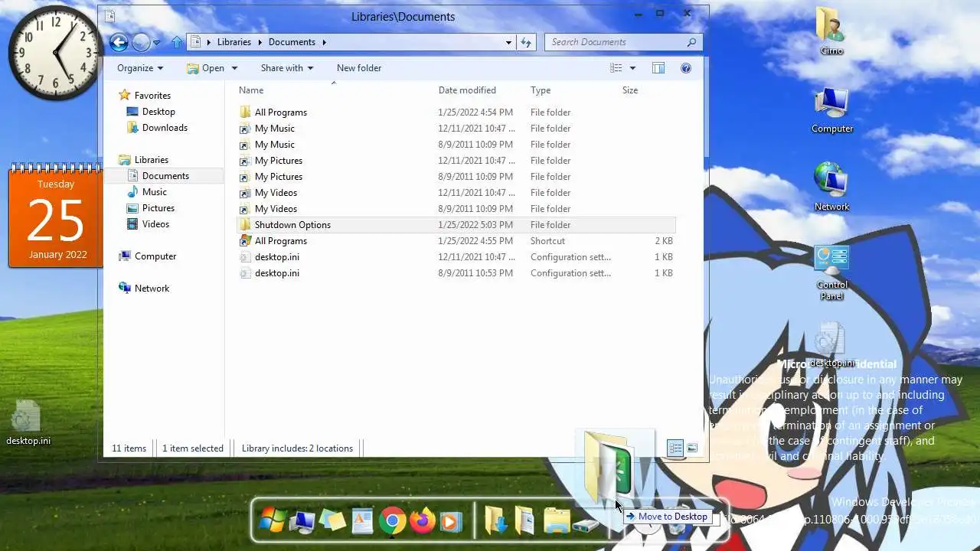Click in Search Documents field
This screenshot has width=980, height=551.
click(622, 42)
